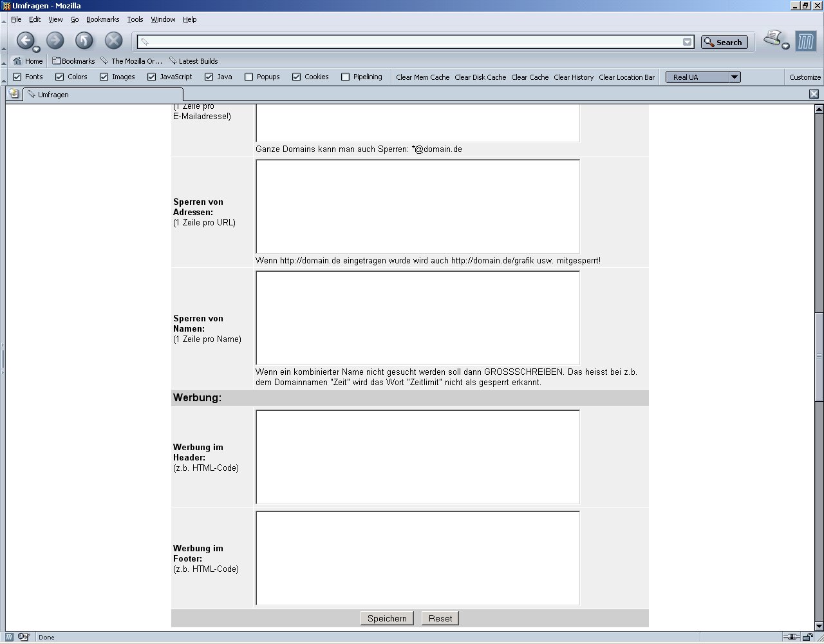
Task: Disable the JavaScript checkbox
Action: coord(152,77)
